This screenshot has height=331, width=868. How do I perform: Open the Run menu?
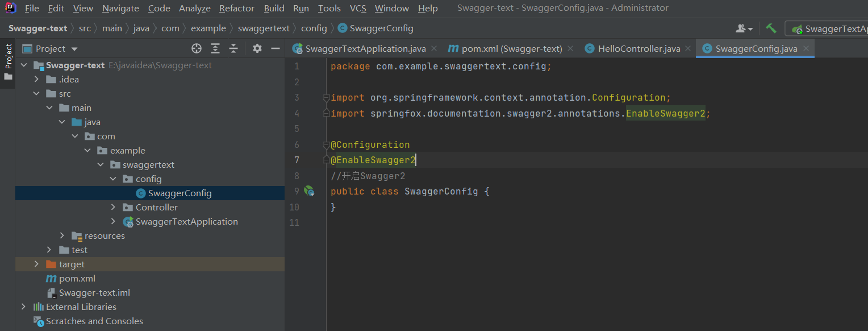click(301, 8)
